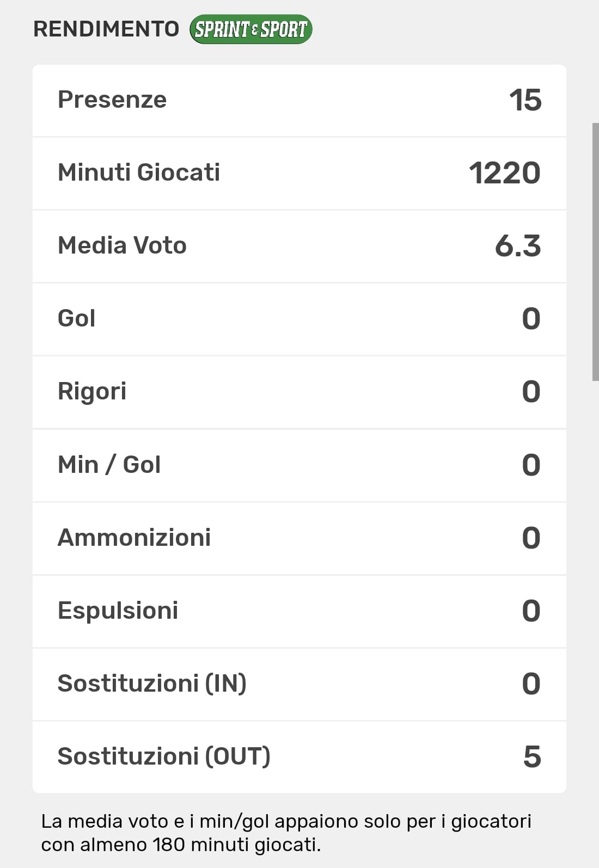Click the RENDIMENTO section heading
This screenshot has height=868, width=599.
(106, 29)
